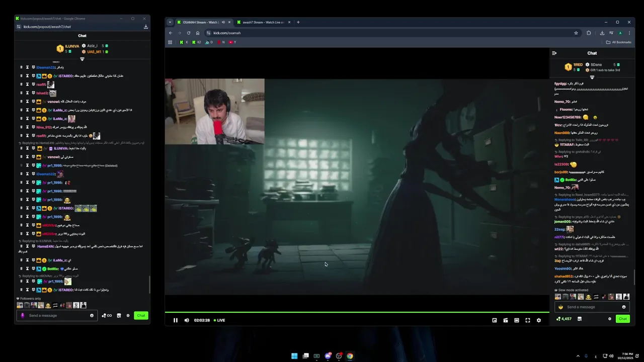Open Windows Start menu
644x362 pixels.
[x=294, y=356]
